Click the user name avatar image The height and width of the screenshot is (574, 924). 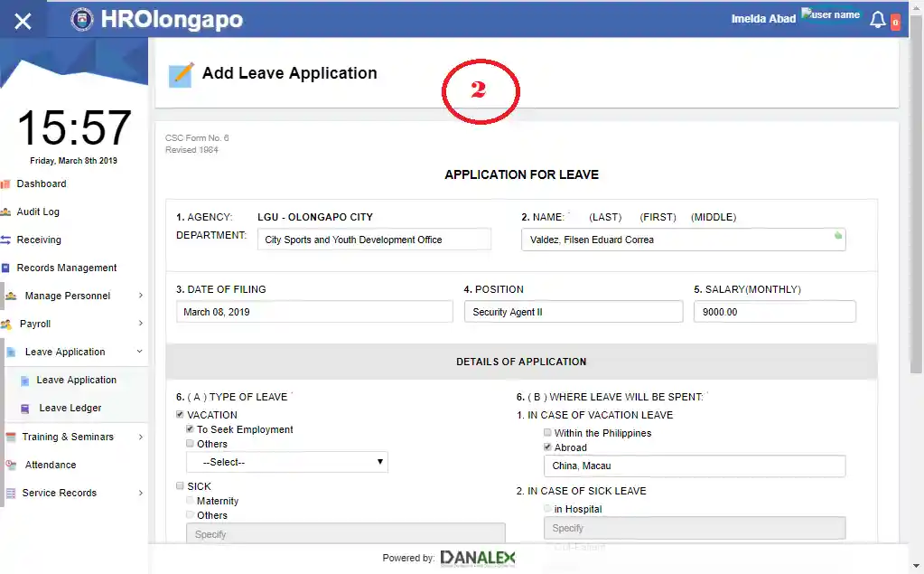point(831,14)
